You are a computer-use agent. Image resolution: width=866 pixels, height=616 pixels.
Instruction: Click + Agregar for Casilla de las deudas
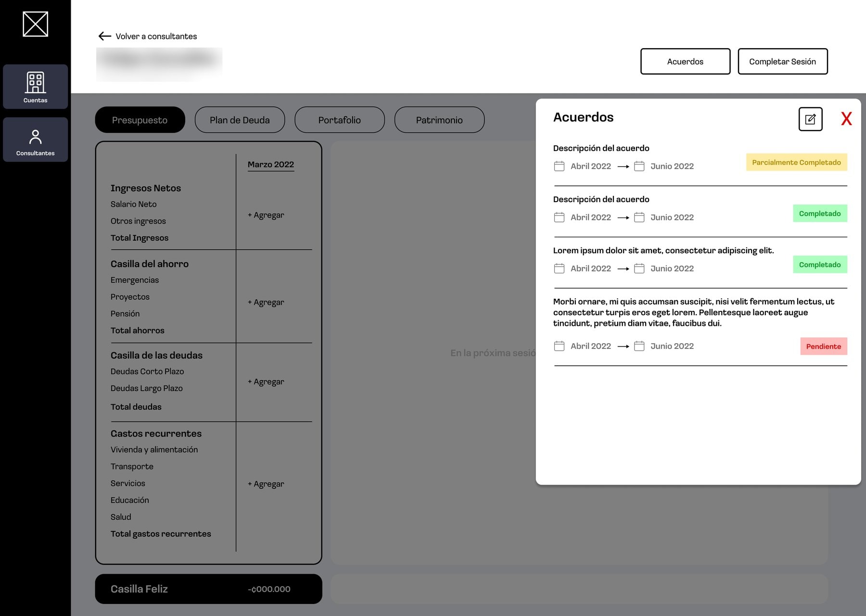pyautogui.click(x=266, y=382)
